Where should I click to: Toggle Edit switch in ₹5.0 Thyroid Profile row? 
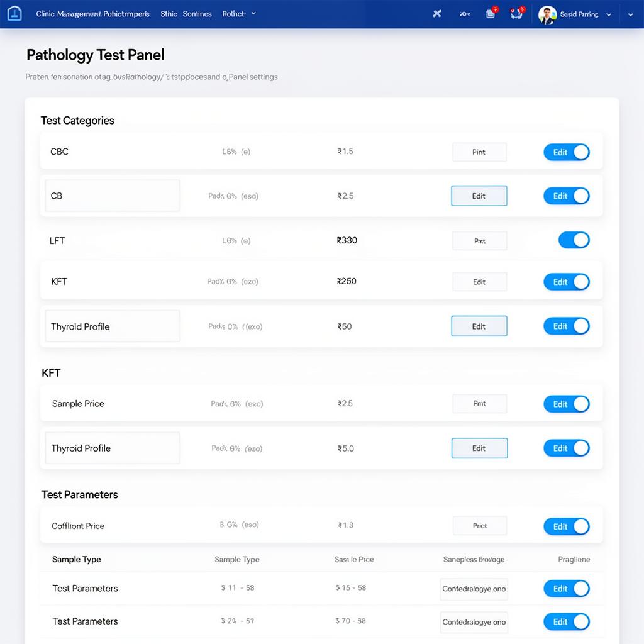point(567,448)
